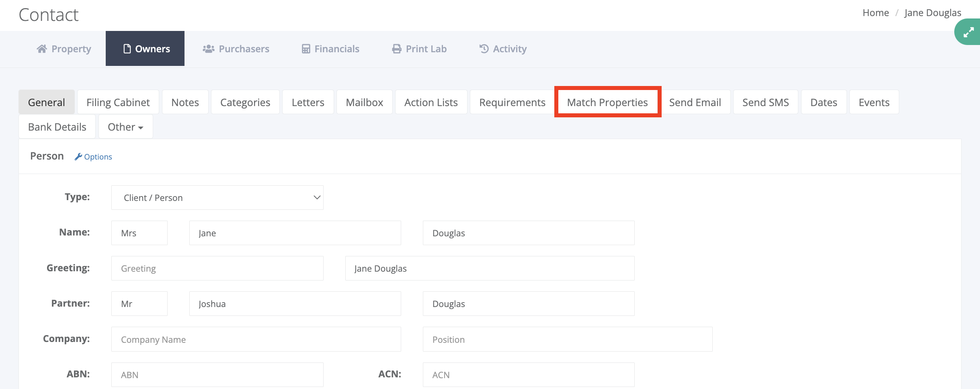The image size is (980, 389).
Task: Open the Bank Details sub-tab
Action: coord(57,127)
